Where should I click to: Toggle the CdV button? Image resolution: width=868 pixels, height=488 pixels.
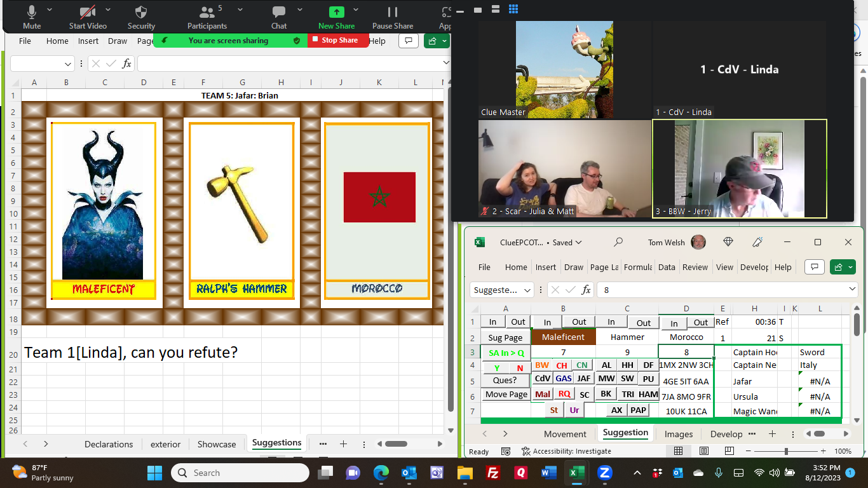[543, 378]
